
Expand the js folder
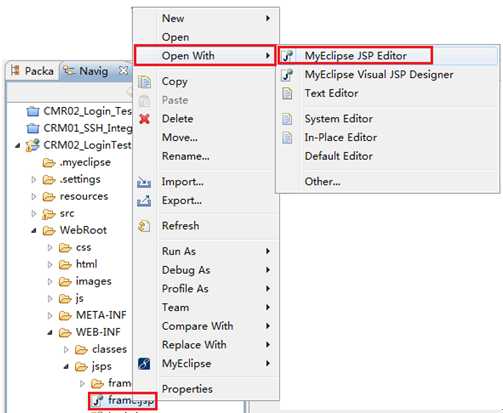coord(50,299)
